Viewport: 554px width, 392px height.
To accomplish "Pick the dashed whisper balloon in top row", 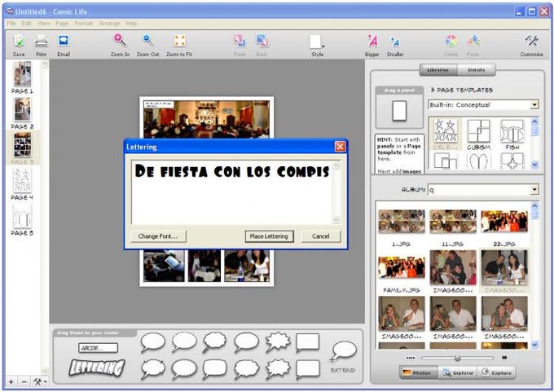I will tap(184, 342).
